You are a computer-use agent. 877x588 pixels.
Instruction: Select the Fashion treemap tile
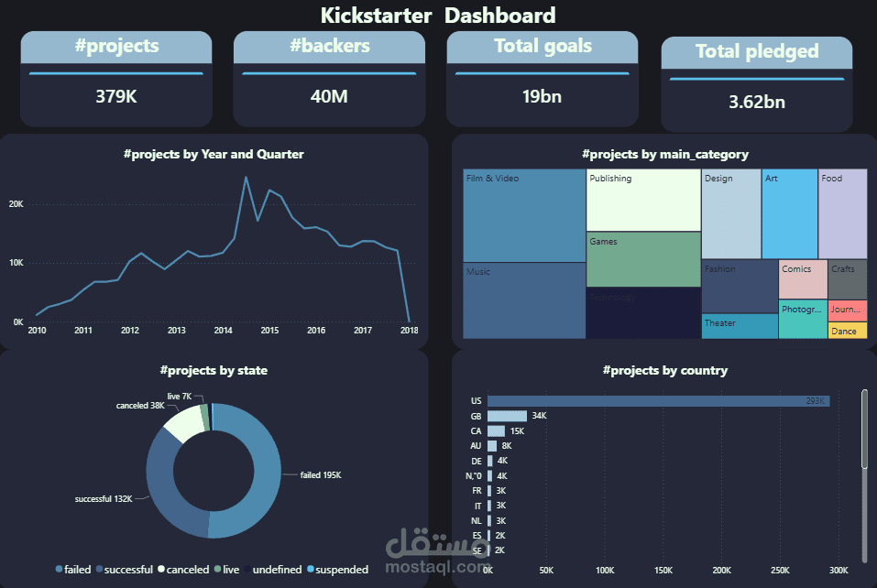pyautogui.click(x=740, y=286)
